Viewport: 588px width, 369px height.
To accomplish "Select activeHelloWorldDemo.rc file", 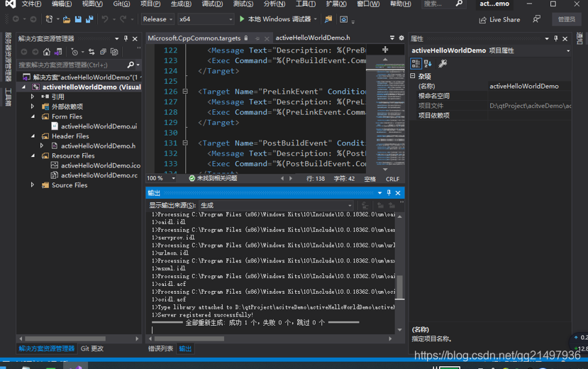I will pos(99,175).
